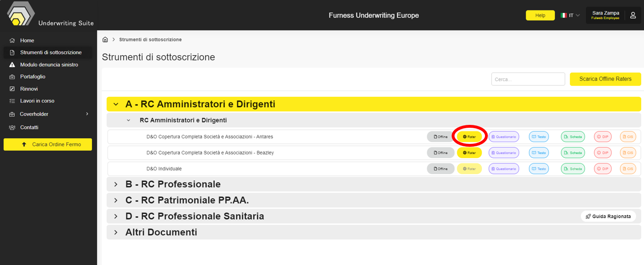
Task: Collapse section A - RC Amministratori e Dirigenti
Action: pyautogui.click(x=116, y=104)
